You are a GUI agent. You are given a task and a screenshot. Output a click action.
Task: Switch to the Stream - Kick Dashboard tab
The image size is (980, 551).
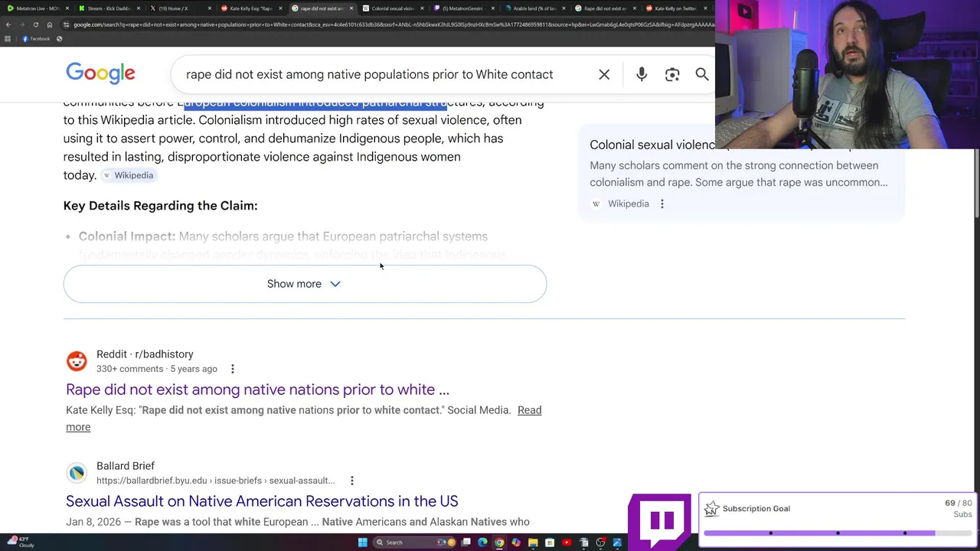coord(109,8)
